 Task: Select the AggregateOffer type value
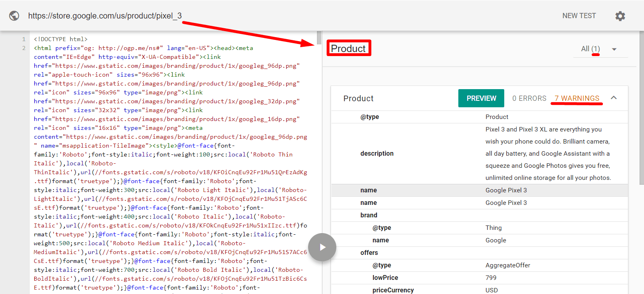pos(507,265)
